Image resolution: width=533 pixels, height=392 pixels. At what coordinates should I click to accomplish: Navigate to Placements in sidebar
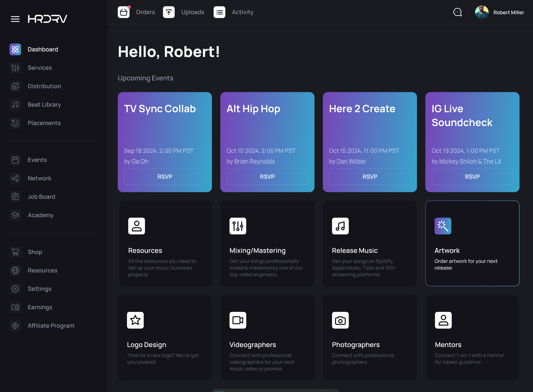tap(44, 122)
